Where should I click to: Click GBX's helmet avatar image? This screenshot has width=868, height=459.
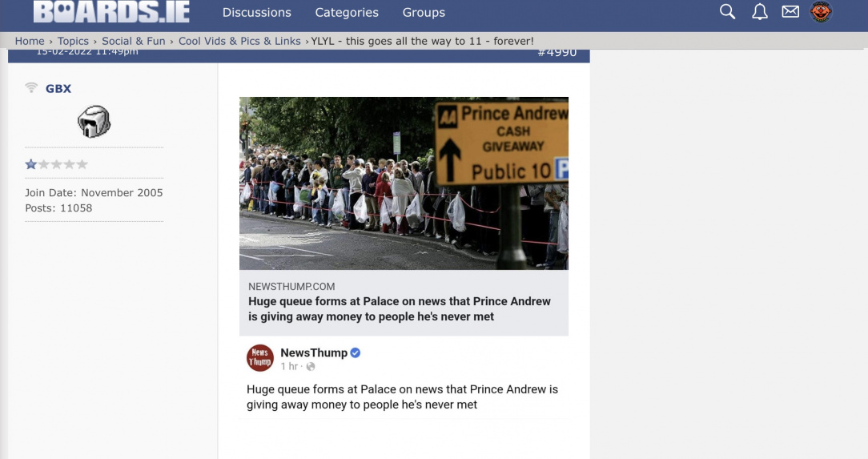point(94,121)
